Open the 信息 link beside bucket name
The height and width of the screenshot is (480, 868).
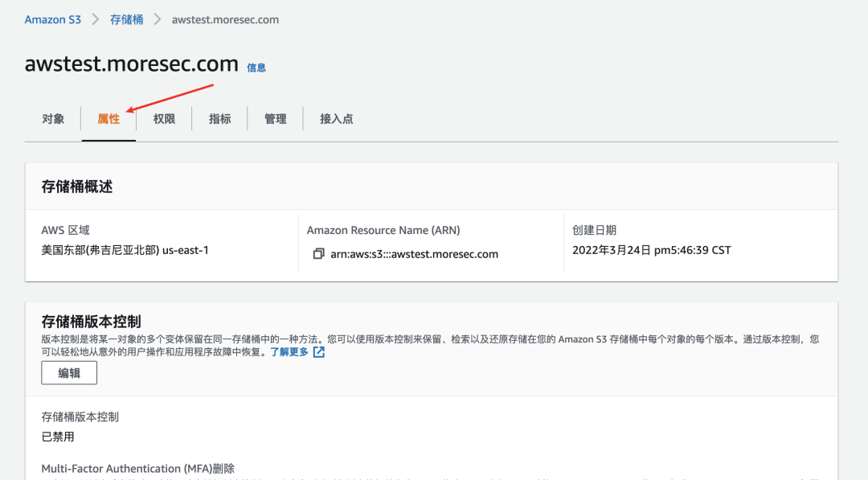pyautogui.click(x=256, y=68)
